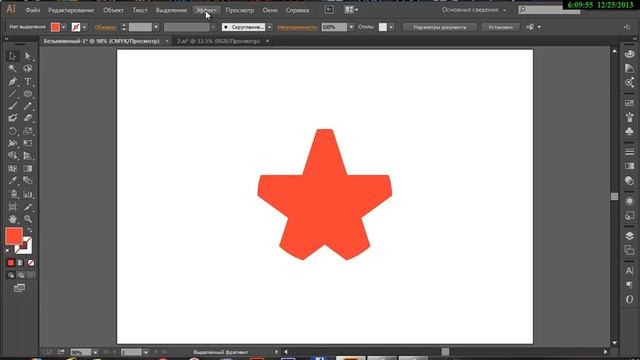
Task: Change Screen Mode button in toolbox
Action: (19, 289)
